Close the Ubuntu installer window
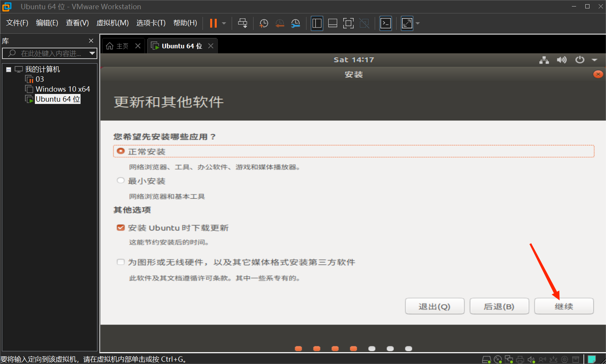Image resolution: width=606 pixels, height=364 pixels. (598, 74)
